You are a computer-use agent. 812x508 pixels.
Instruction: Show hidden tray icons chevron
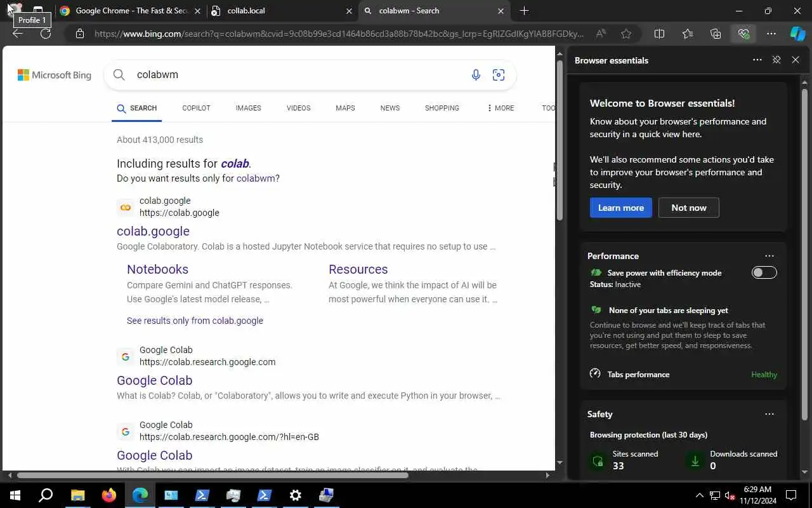coord(699,495)
